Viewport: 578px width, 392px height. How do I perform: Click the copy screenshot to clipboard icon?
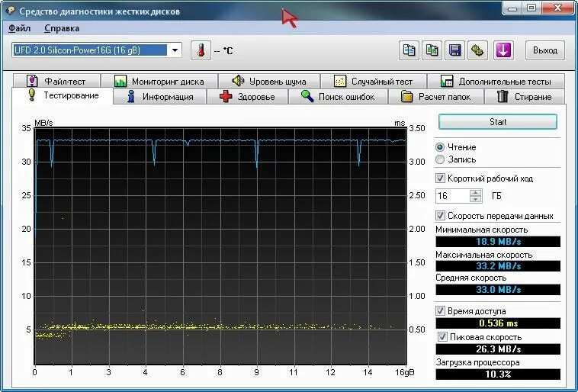432,50
